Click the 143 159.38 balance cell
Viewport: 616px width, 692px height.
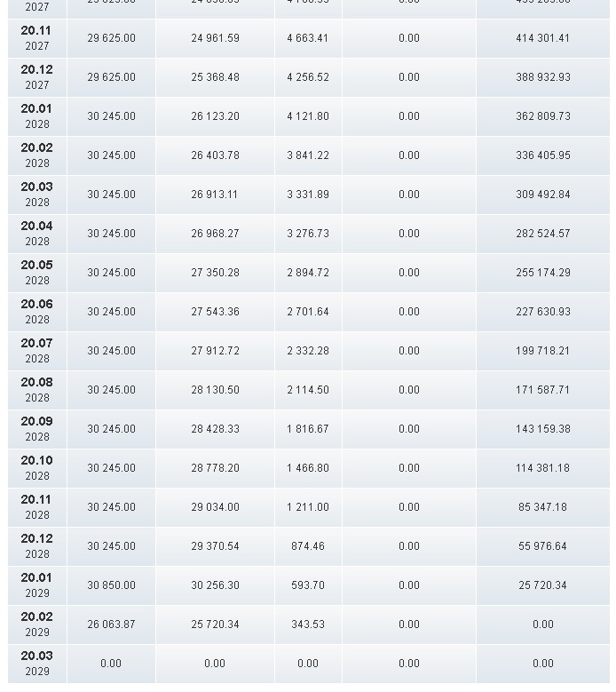[x=542, y=429]
